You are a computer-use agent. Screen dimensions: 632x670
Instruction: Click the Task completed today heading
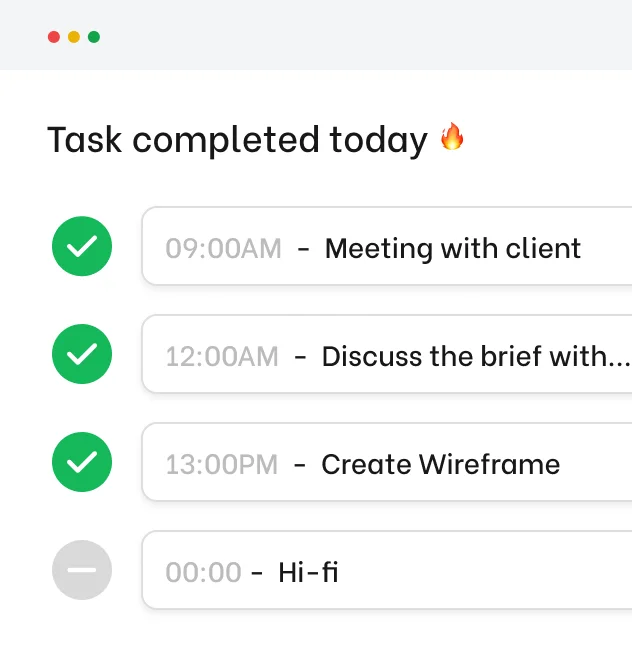tap(237, 140)
